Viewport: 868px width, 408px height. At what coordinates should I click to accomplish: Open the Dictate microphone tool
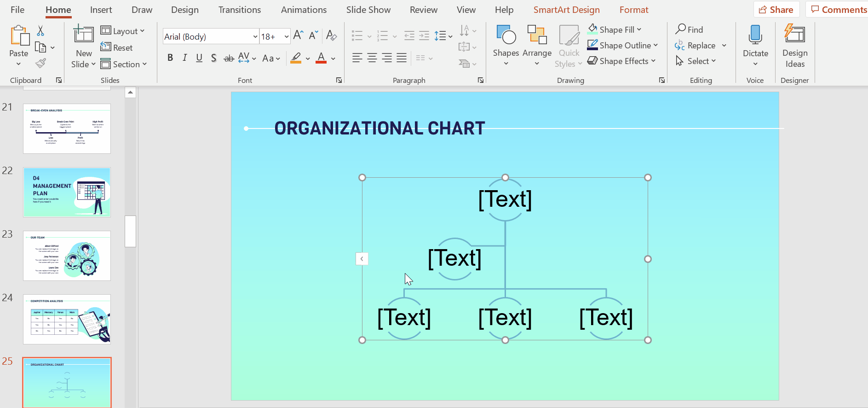point(755,35)
